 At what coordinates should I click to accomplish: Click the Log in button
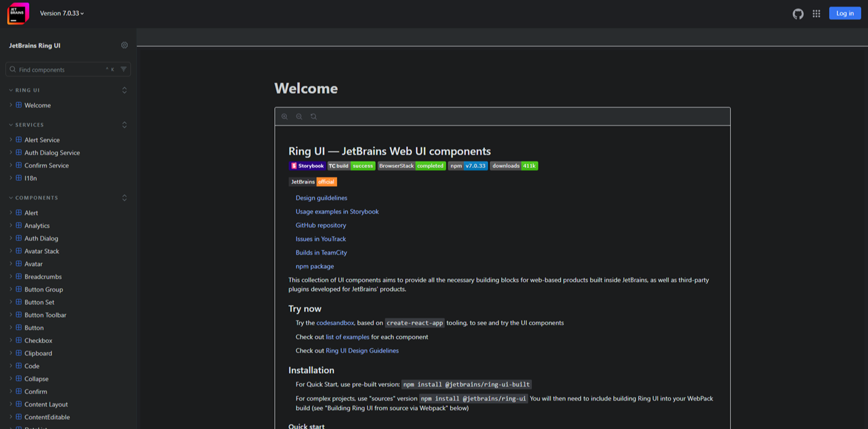pyautogui.click(x=845, y=13)
